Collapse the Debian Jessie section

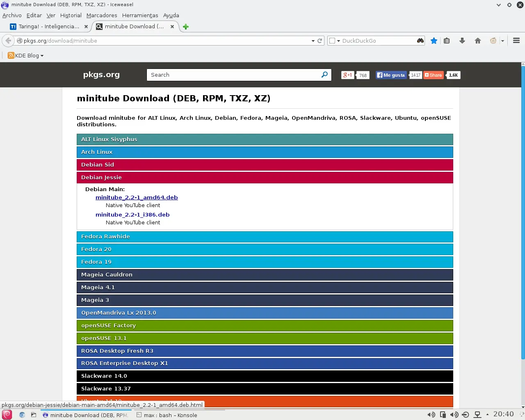(265, 178)
